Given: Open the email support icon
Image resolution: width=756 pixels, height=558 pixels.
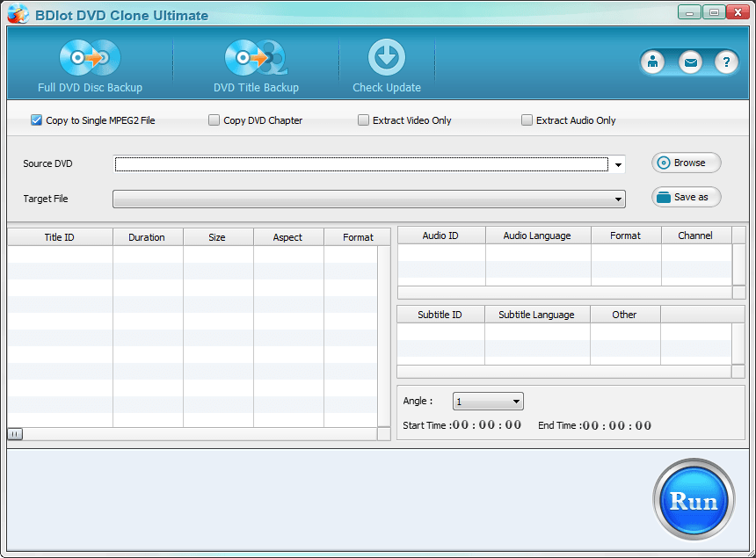Looking at the screenshot, I should [691, 62].
